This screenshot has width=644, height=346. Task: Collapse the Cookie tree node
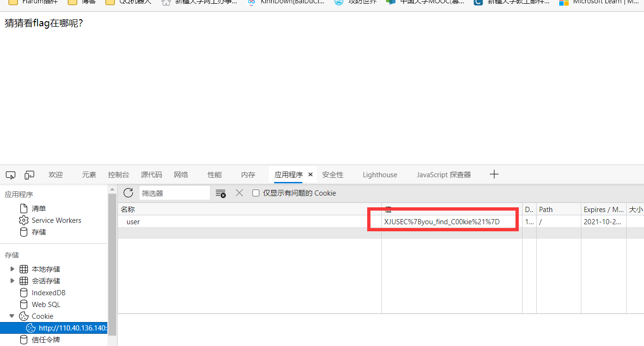coord(12,316)
